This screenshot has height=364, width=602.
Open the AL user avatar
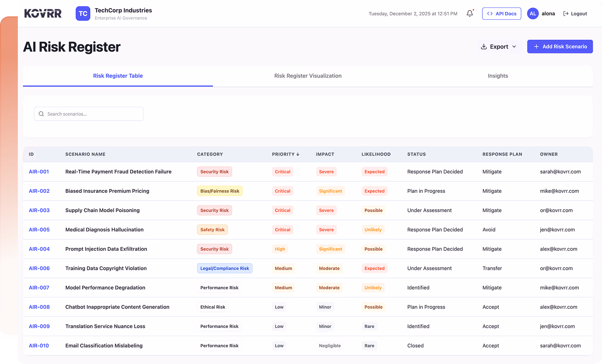533,13
